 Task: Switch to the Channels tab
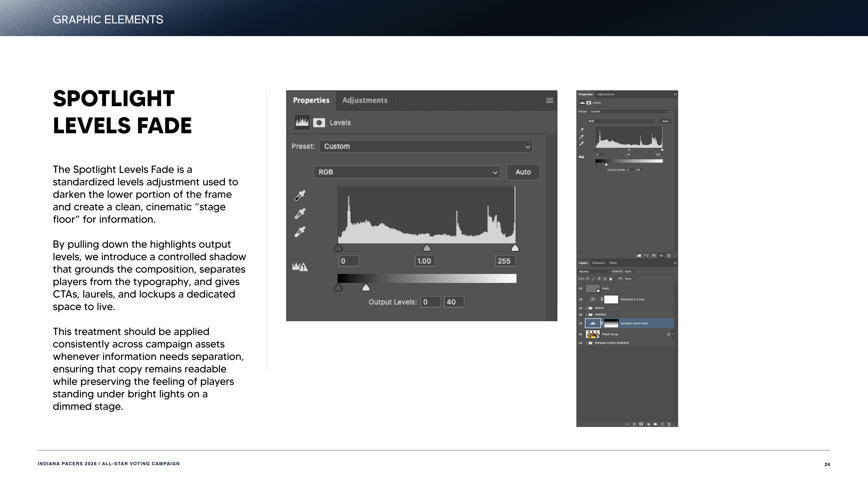tap(598, 263)
